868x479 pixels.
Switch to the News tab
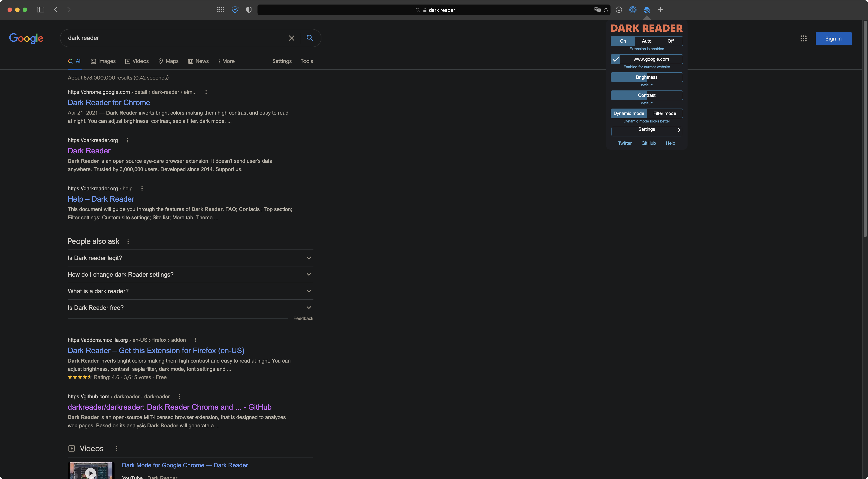199,61
